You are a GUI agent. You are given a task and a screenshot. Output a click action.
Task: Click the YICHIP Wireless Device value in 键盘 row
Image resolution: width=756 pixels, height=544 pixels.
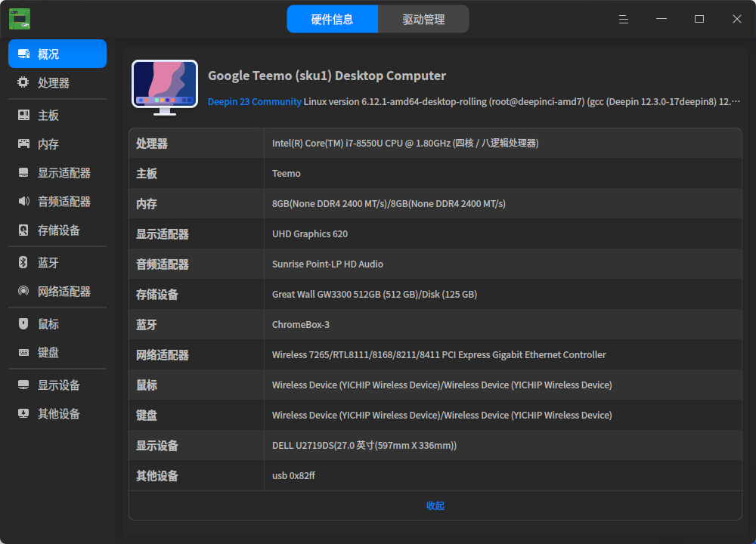pyautogui.click(x=442, y=415)
